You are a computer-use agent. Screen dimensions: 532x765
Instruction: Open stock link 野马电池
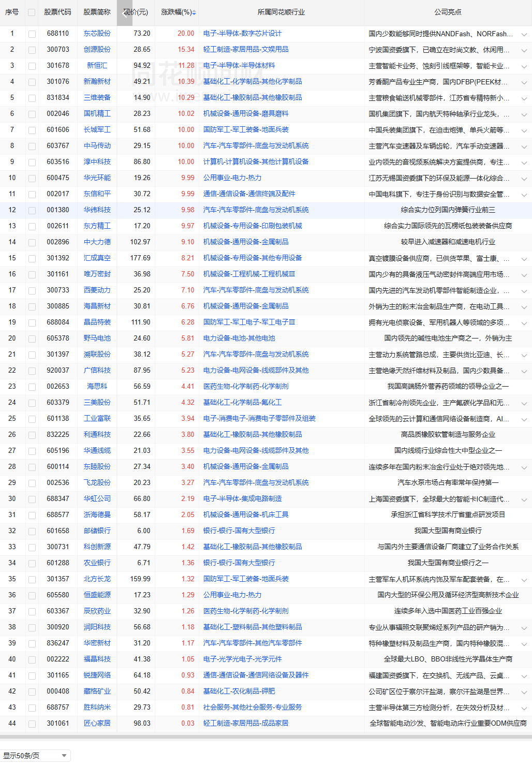coord(97,338)
